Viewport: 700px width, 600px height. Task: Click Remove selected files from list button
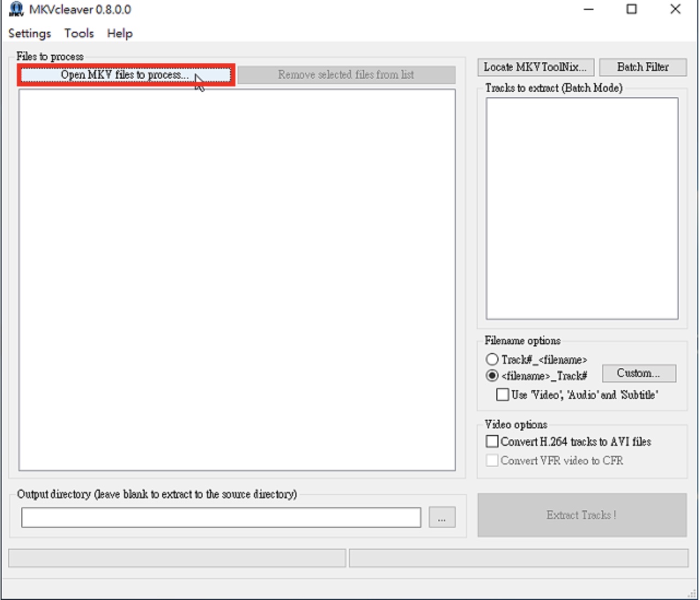(x=346, y=75)
